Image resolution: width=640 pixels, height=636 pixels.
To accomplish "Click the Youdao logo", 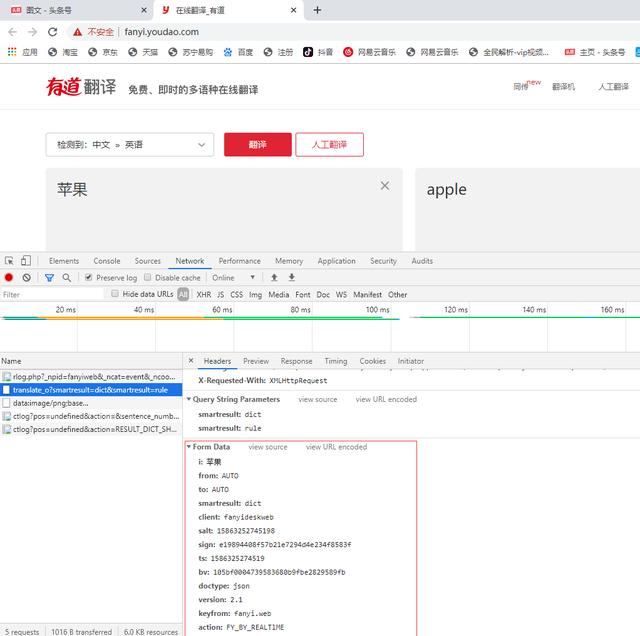I will point(81,87).
